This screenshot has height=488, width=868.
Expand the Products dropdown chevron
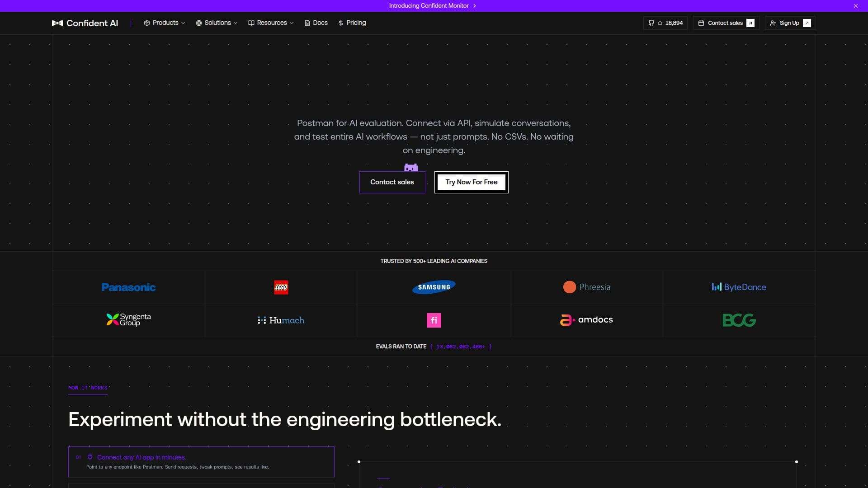pos(183,23)
